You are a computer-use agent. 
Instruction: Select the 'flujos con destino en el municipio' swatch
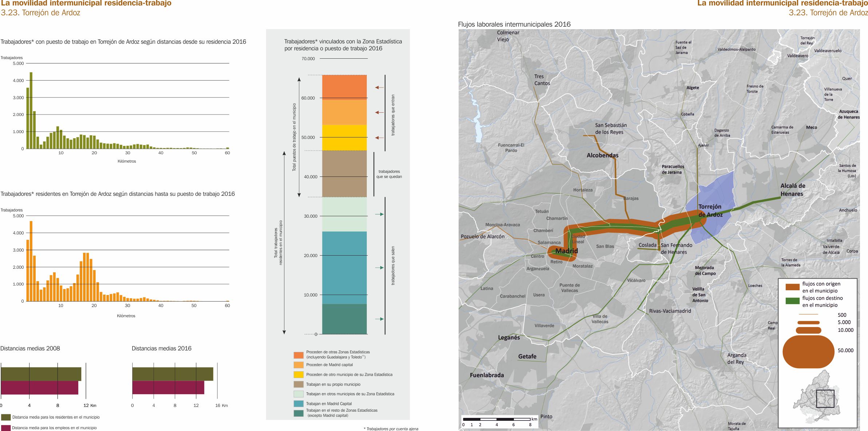(792, 301)
